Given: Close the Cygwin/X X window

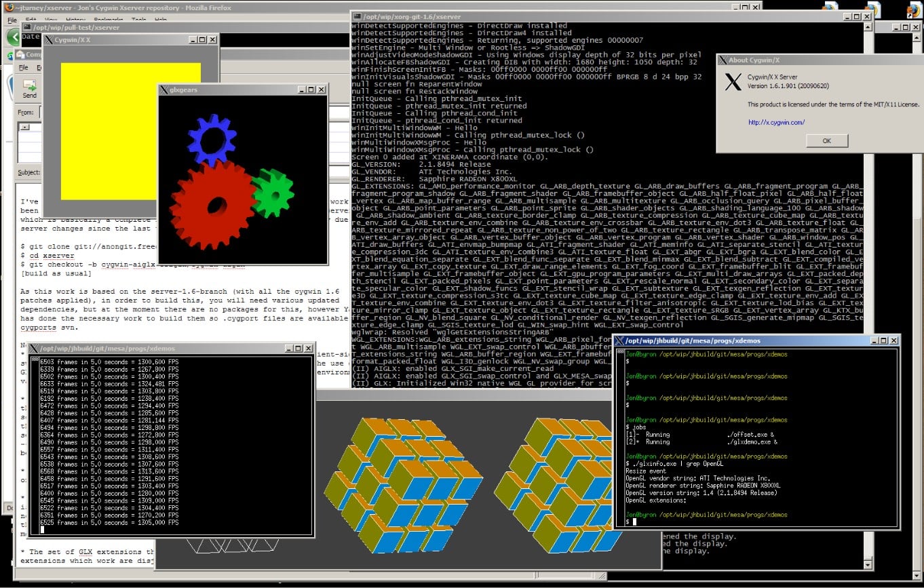Looking at the screenshot, I should (x=213, y=40).
